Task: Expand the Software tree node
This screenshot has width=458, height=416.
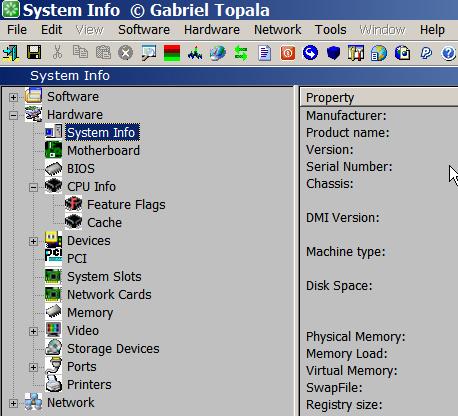Action: (x=13, y=97)
